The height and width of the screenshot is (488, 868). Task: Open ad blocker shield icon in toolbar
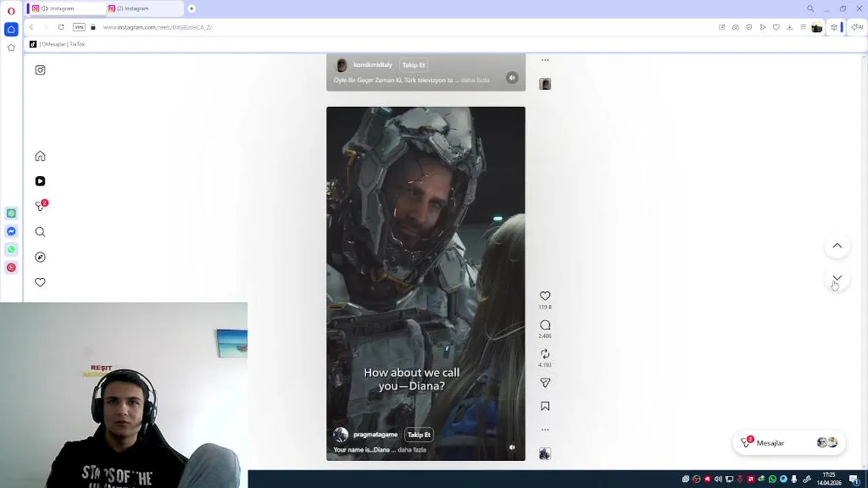749,27
